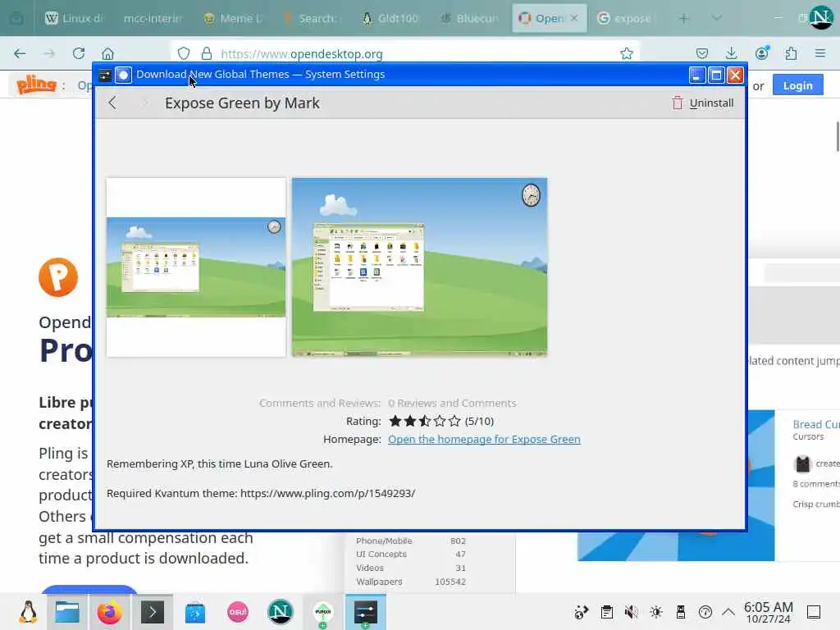Switch to the Linux di Wikipedia tab

coord(74,19)
